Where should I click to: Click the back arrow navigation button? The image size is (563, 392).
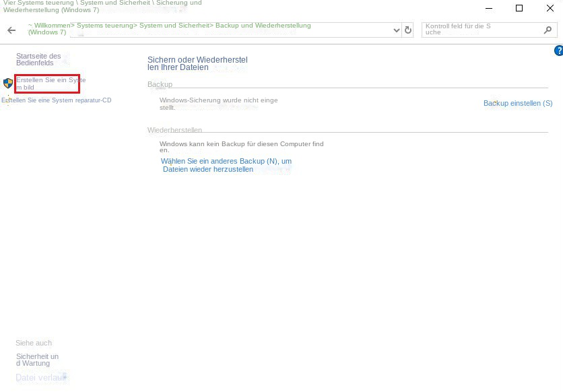click(11, 30)
